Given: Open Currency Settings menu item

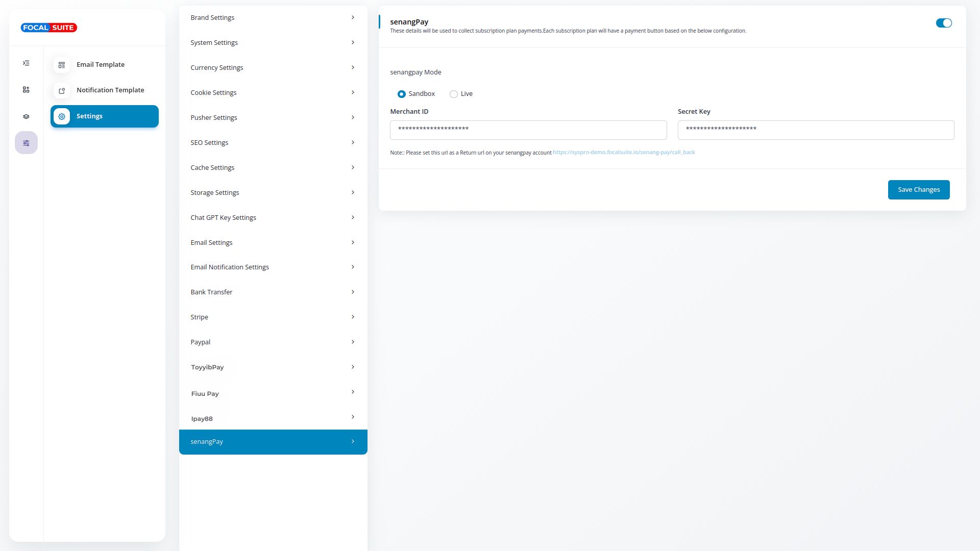Looking at the screenshot, I should click(217, 67).
